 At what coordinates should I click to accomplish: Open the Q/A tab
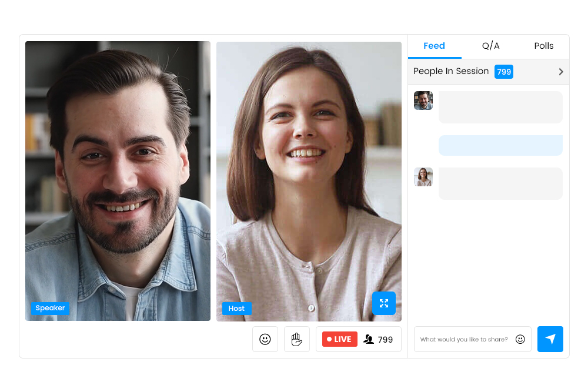tap(490, 46)
